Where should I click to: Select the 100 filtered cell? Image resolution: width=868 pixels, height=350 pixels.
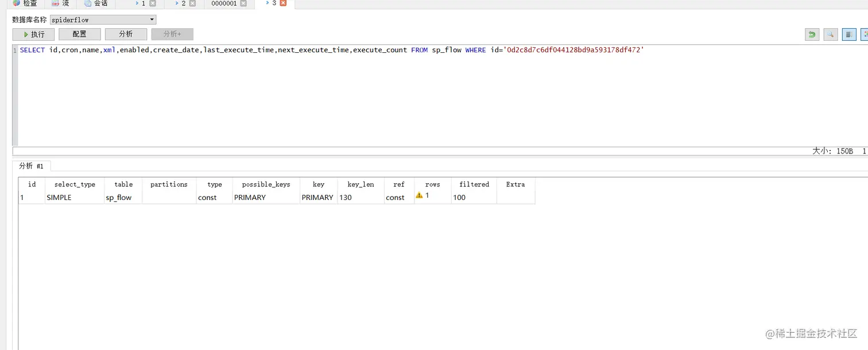474,197
